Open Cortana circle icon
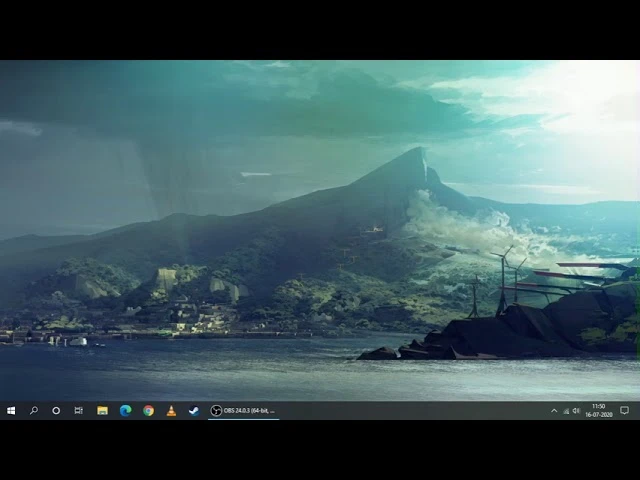640x480 pixels. [x=56, y=411]
